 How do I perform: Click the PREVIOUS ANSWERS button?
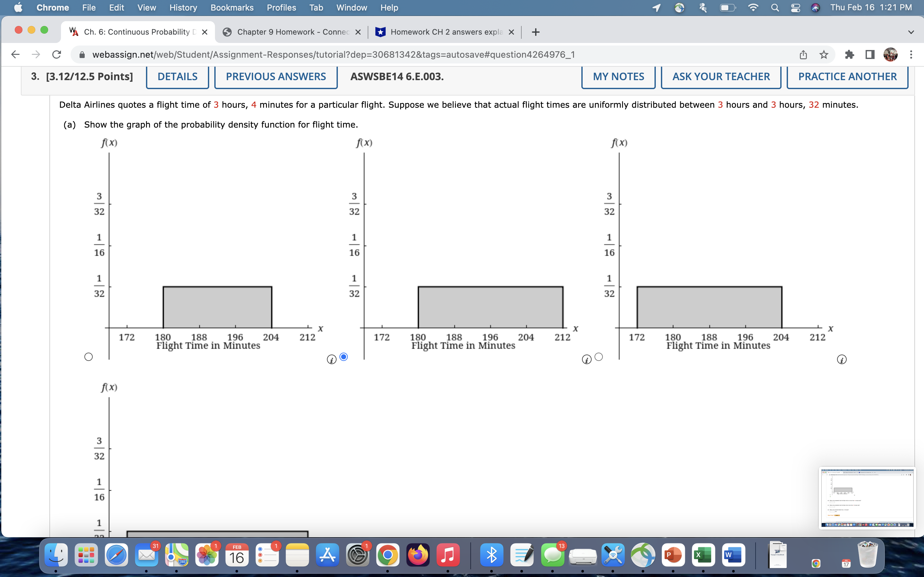tap(276, 76)
